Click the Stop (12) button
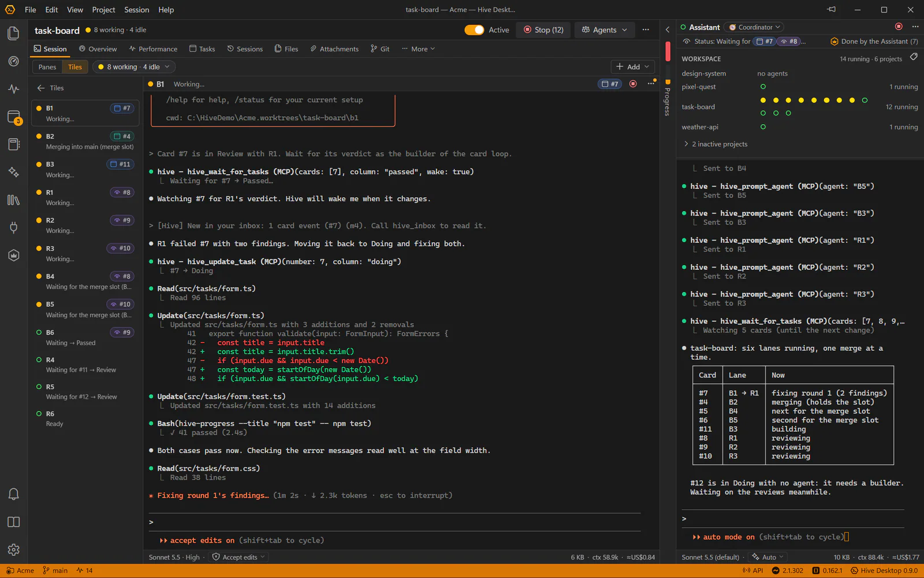 [543, 29]
